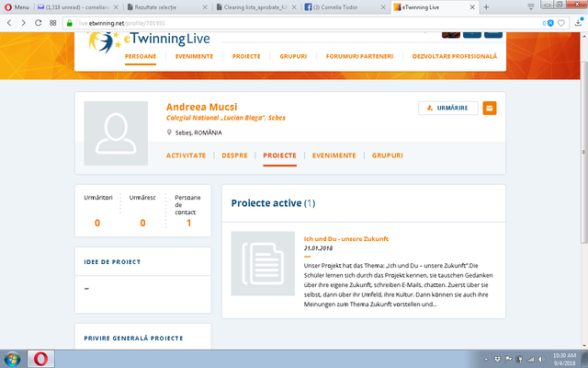Viewport: 588px width, 368px height.
Task: Click the Opera taskbar icon
Action: click(40, 359)
